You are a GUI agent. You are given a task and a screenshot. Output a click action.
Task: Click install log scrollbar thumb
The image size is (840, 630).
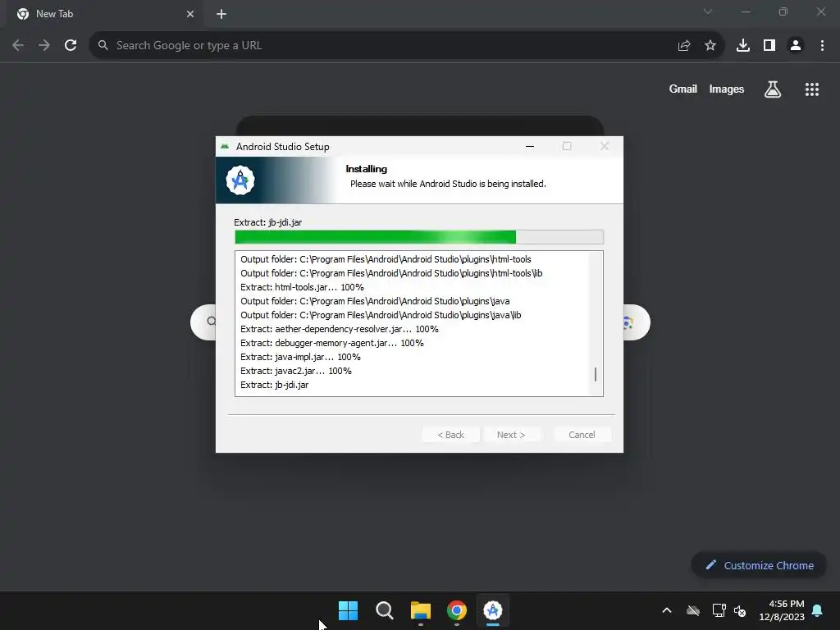click(x=596, y=374)
